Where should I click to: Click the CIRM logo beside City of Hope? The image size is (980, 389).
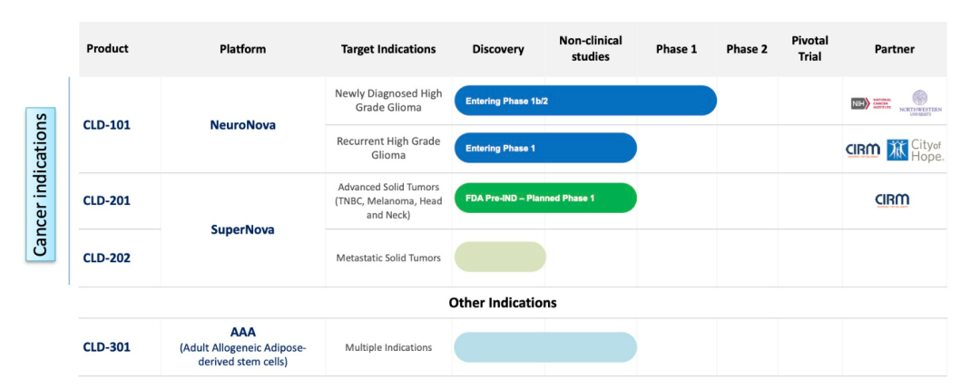pos(863,151)
